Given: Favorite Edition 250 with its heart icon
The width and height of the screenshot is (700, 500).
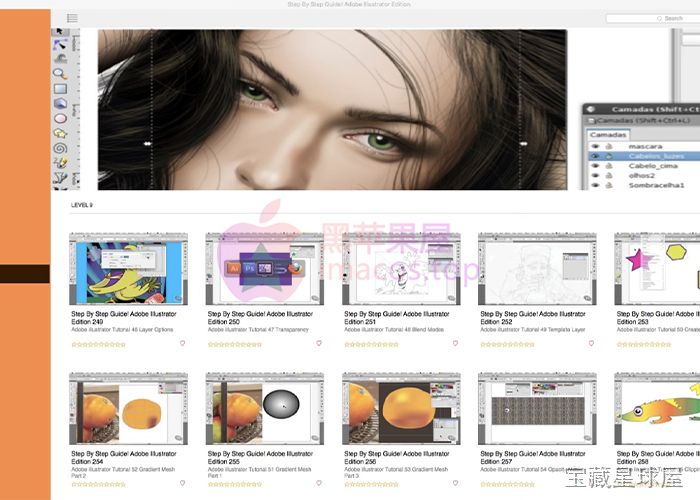Looking at the screenshot, I should 319,343.
